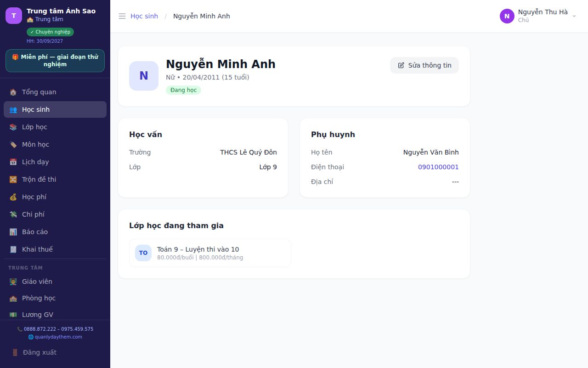Open the Tổng quan home icon
588x368 pixels.
(13, 92)
